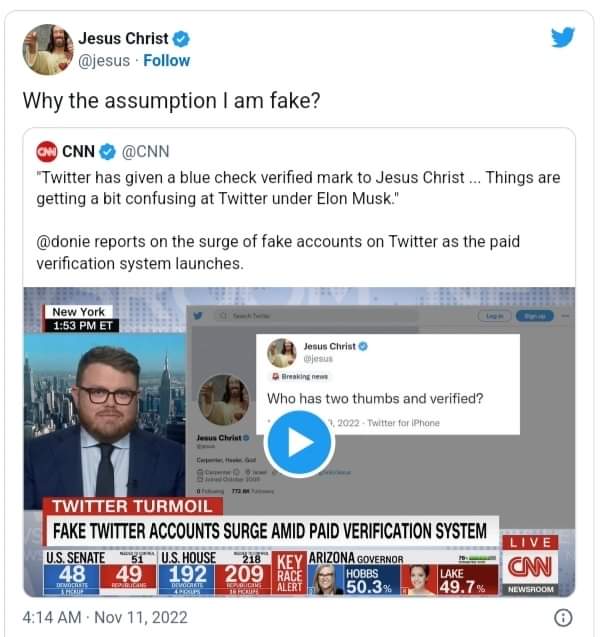Viewport: 606px width, 637px height.
Task: Play the embedded CNN video
Action: click(x=299, y=442)
